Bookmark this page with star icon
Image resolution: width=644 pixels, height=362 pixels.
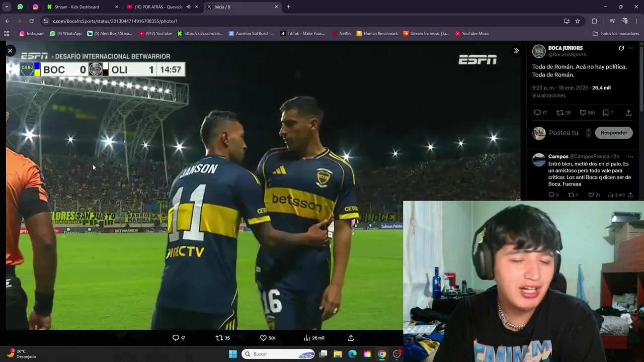coord(578,21)
